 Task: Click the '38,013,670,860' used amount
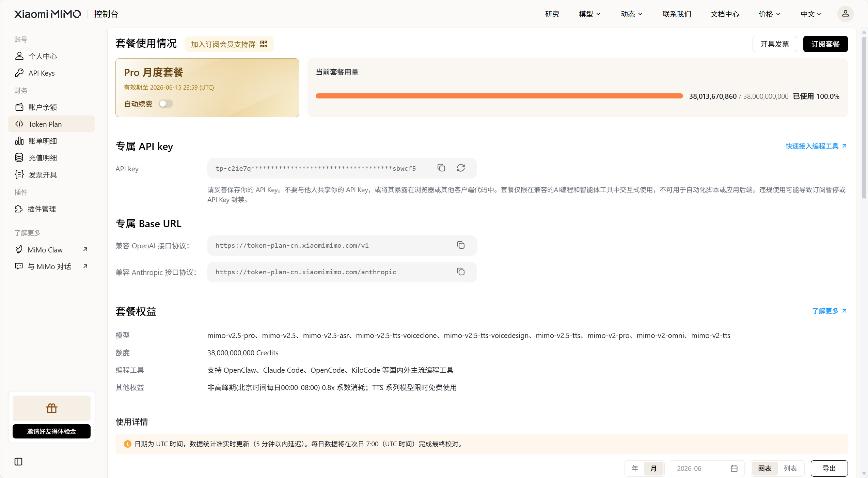(713, 96)
